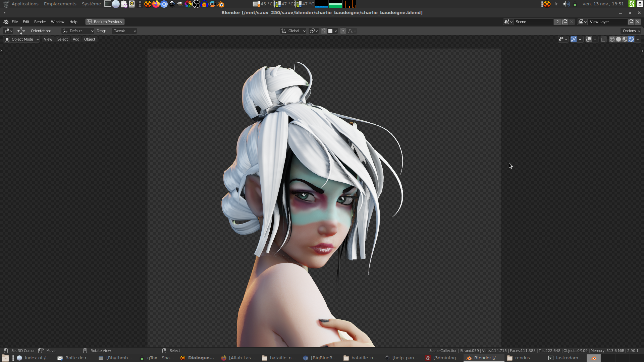Viewport: 644px width, 362px height.
Task: Open the Applications system menu
Action: (x=25, y=4)
